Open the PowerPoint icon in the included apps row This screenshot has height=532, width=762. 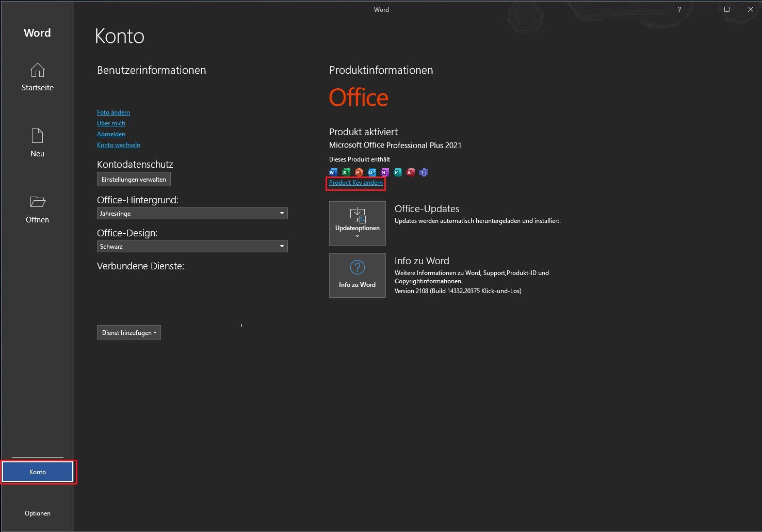point(359,172)
